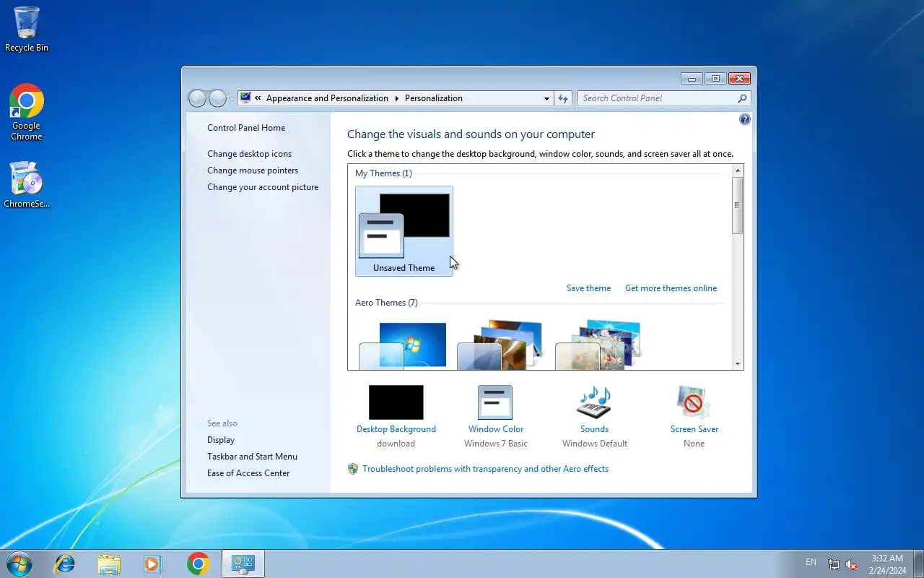
Task: Go forward with the navigation arrow
Action: (217, 98)
